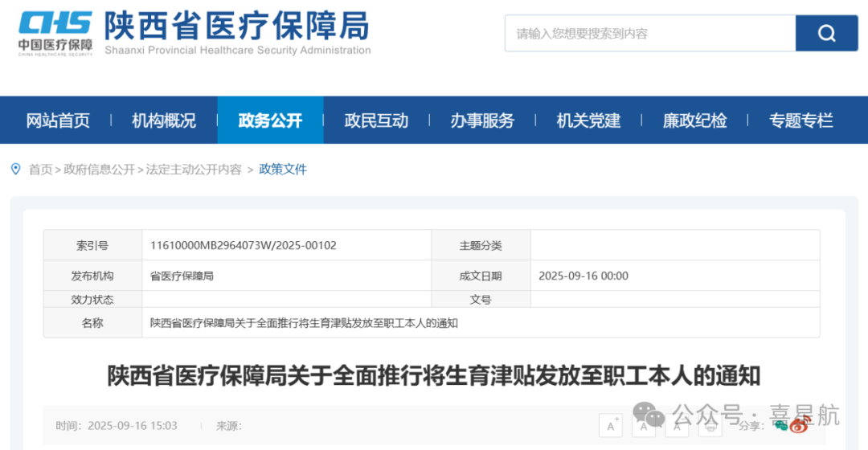This screenshot has height=450, width=868.
Task: Select index number 11610000MB2964073W/2025-00102
Action: click(x=243, y=245)
